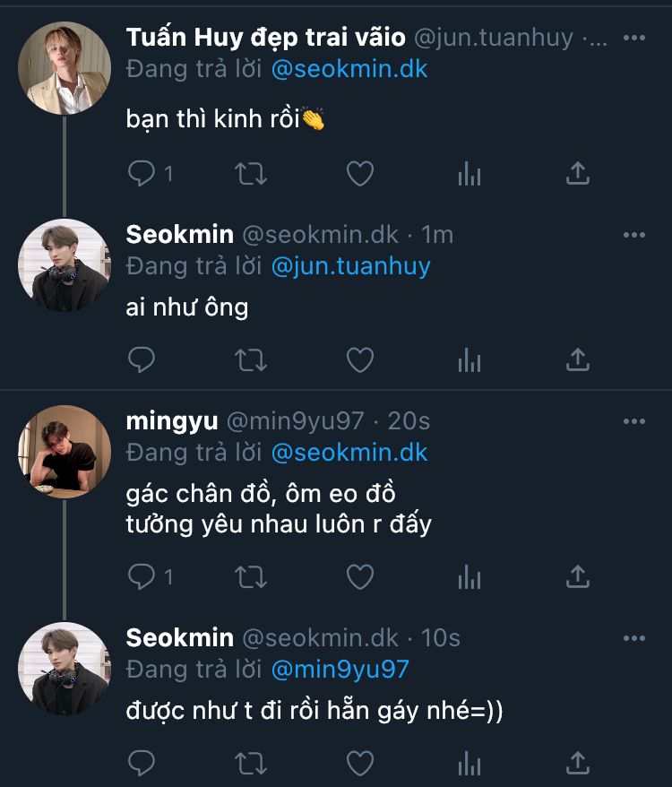Open the @jun.tuanhuy mention link

(x=349, y=266)
